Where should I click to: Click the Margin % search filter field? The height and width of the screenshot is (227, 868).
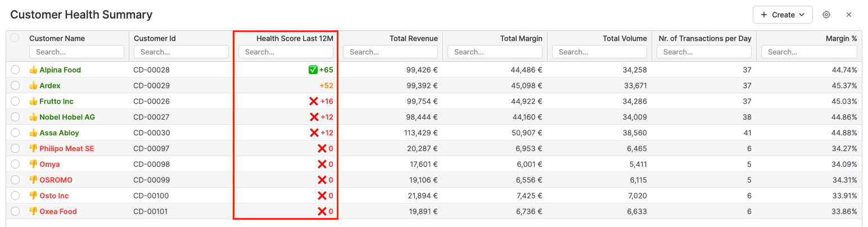click(x=808, y=52)
